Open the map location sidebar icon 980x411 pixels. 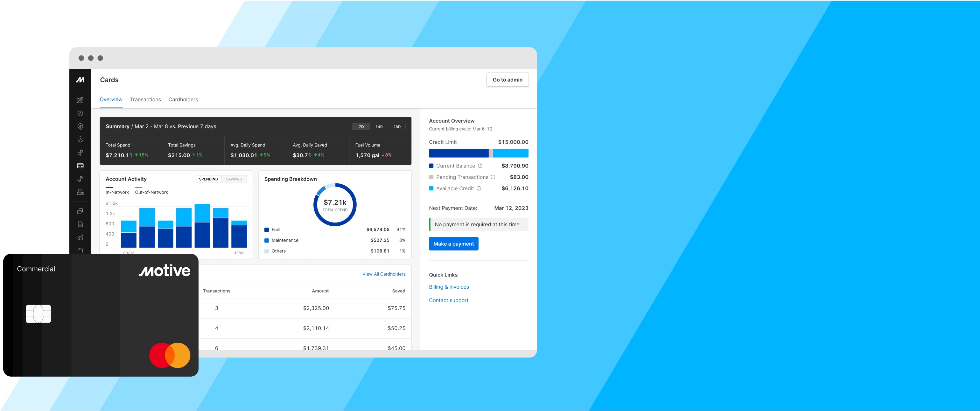(x=80, y=100)
